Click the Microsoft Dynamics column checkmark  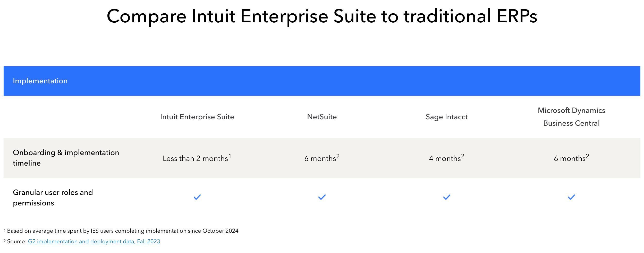point(571,197)
